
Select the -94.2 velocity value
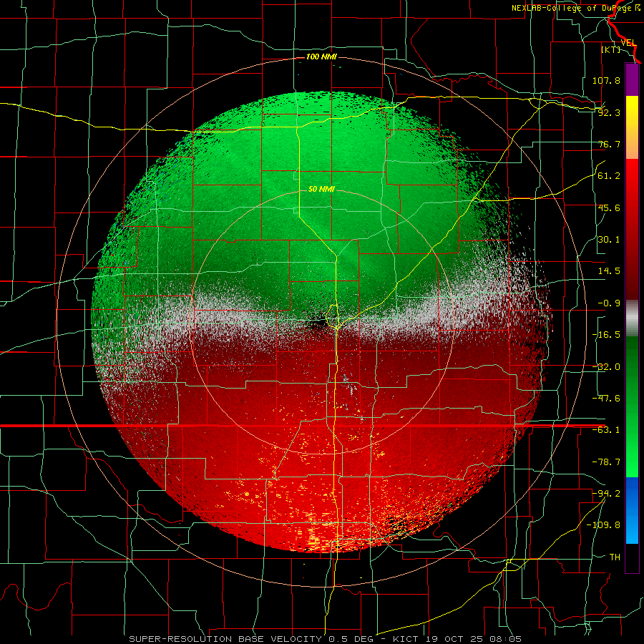(x=606, y=493)
